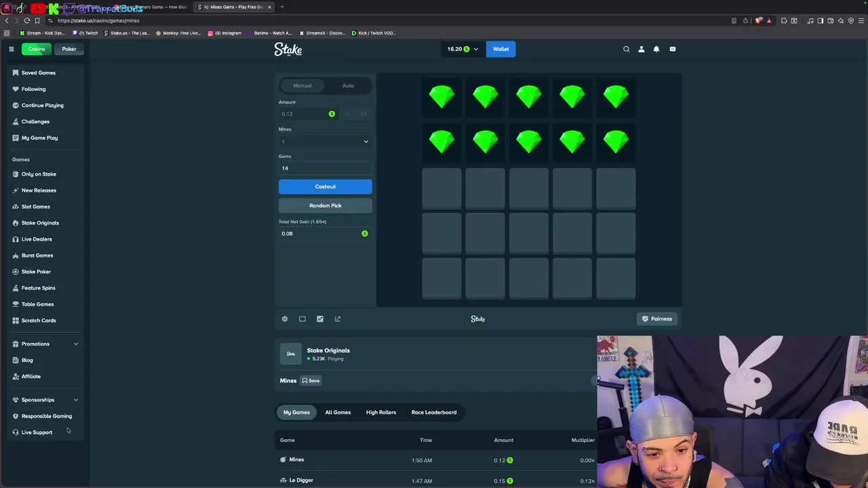Save the Mines game

pos(311,380)
